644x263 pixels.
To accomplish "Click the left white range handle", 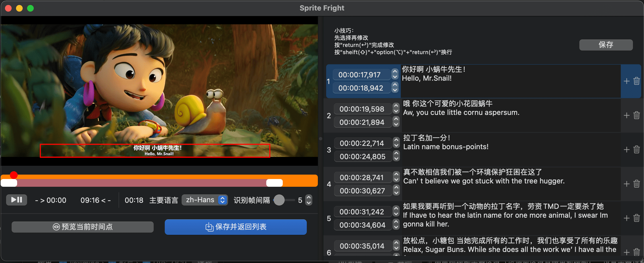I will pos(9,183).
